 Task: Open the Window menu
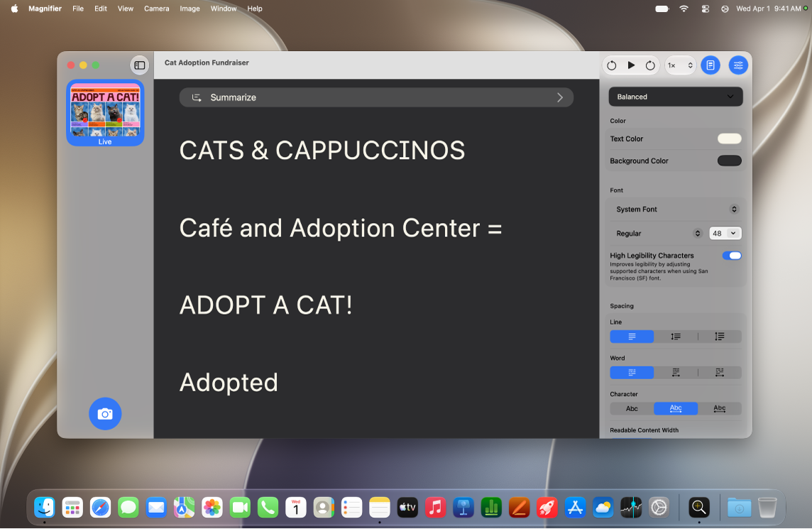coord(223,9)
